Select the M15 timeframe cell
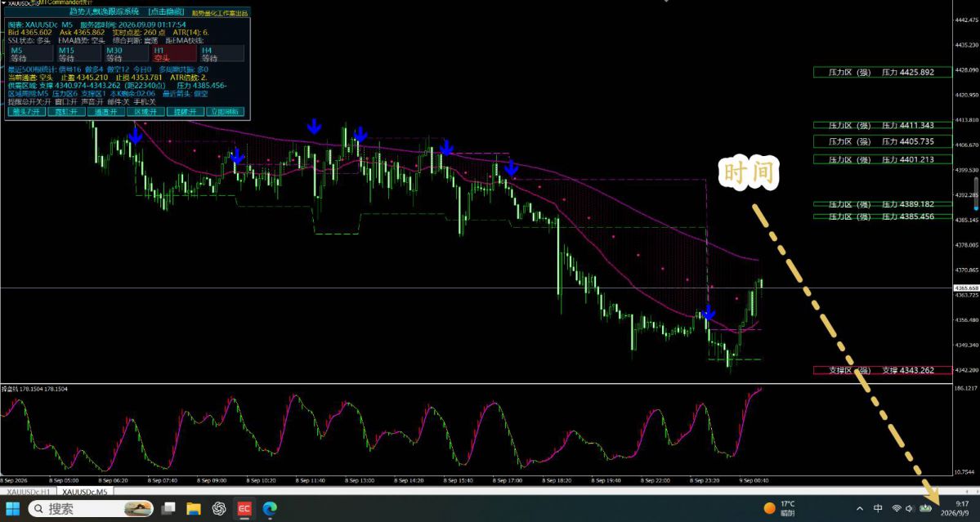Image resolution: width=980 pixels, height=522 pixels. coord(79,54)
